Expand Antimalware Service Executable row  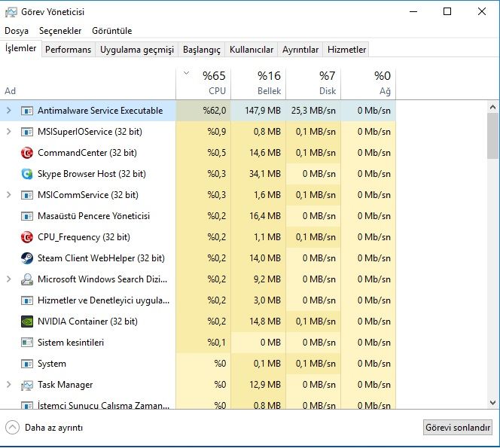pyautogui.click(x=8, y=111)
